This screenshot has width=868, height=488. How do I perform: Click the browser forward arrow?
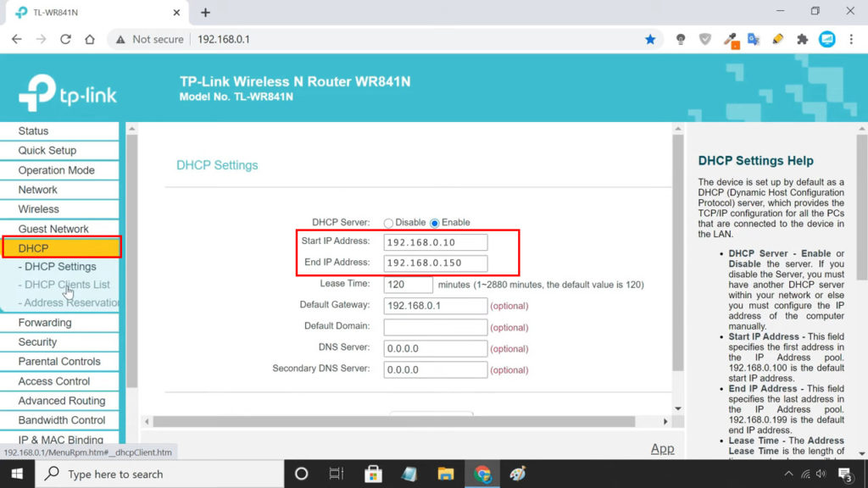coord(41,39)
